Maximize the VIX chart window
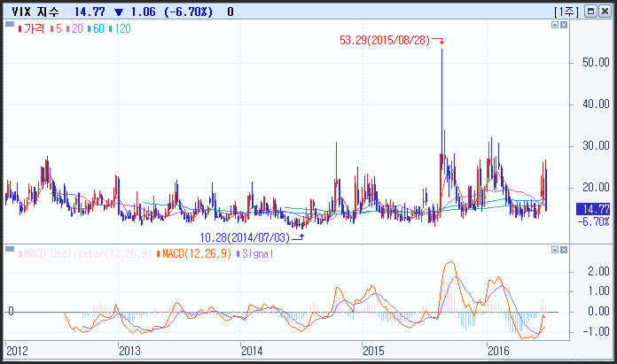The height and width of the screenshot is (364, 617). 590,11
